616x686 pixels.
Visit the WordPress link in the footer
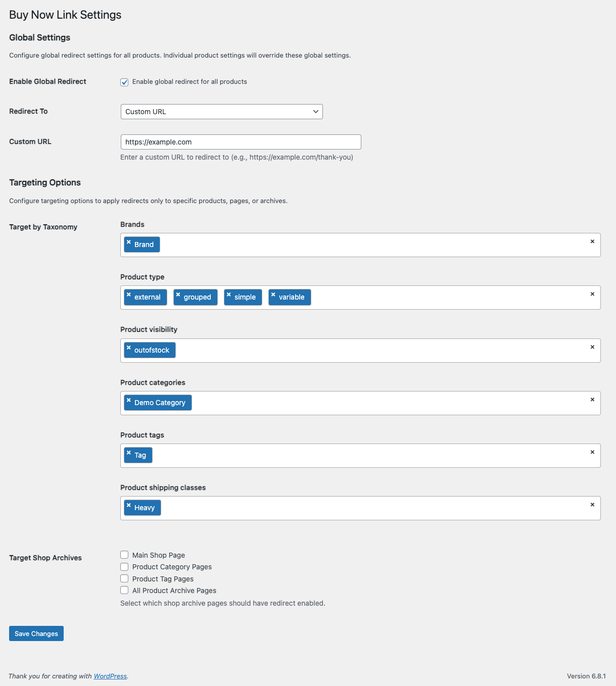coord(110,676)
